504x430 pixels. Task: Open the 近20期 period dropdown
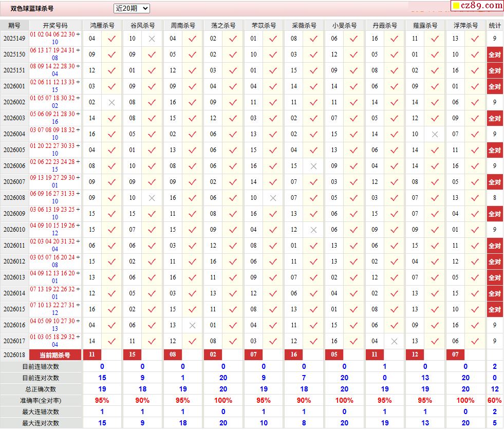(132, 8)
